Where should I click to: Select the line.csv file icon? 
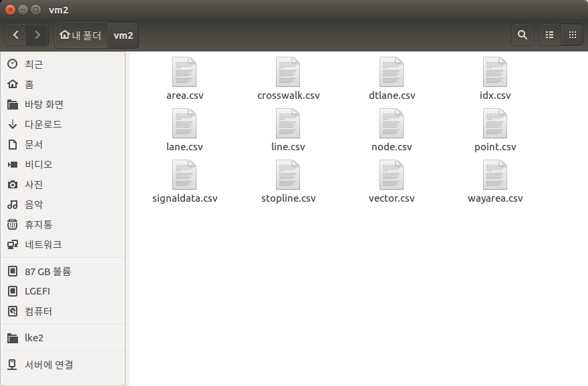[287, 124]
